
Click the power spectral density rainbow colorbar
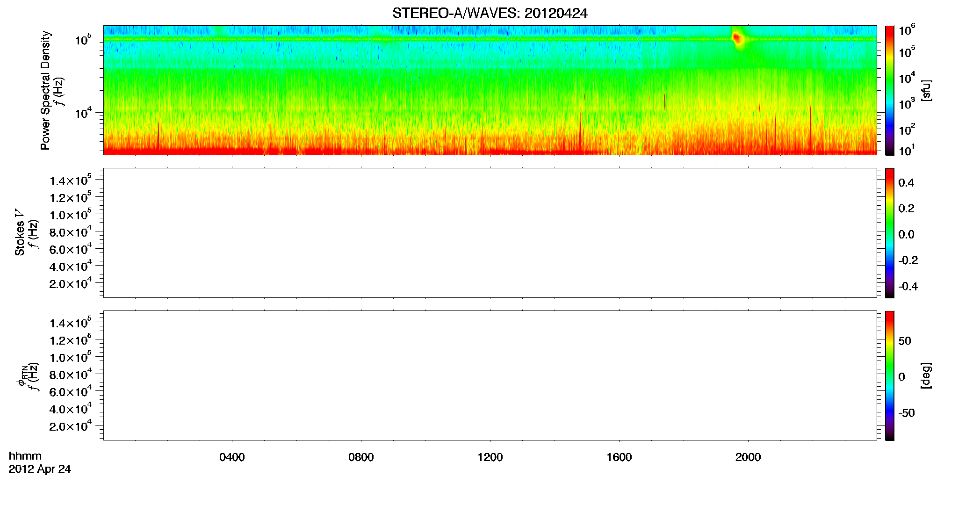(x=889, y=90)
